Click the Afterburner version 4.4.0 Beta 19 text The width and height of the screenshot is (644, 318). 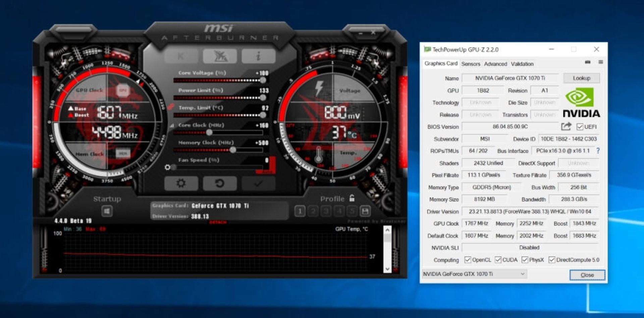tap(73, 221)
